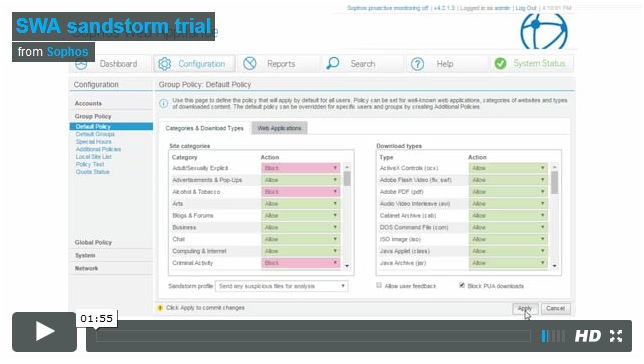Enable Allow user feedback checkbox
Screen dimensions: 644x364
pos(379,285)
